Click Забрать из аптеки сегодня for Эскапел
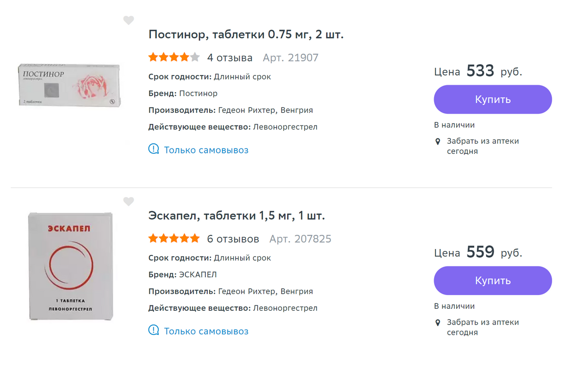 [x=483, y=327]
